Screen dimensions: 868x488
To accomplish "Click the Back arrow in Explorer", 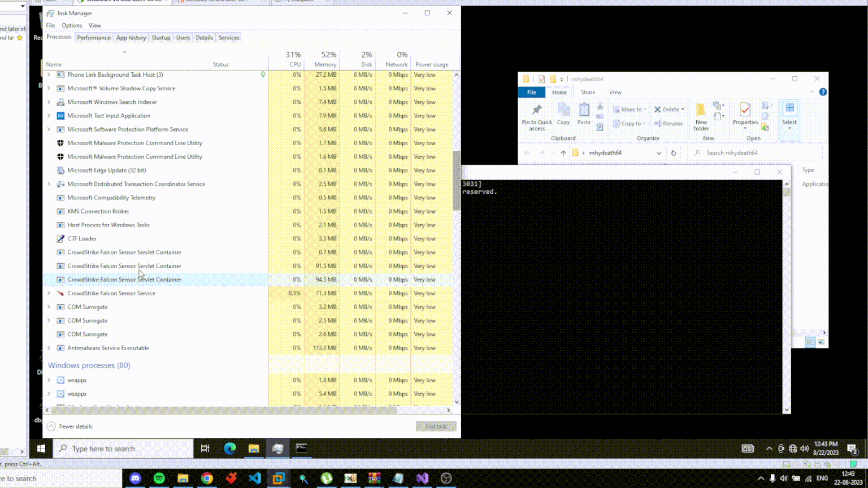I will pyautogui.click(x=527, y=153).
